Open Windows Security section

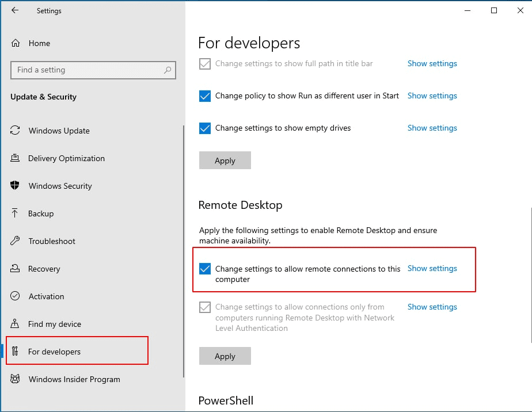60,186
